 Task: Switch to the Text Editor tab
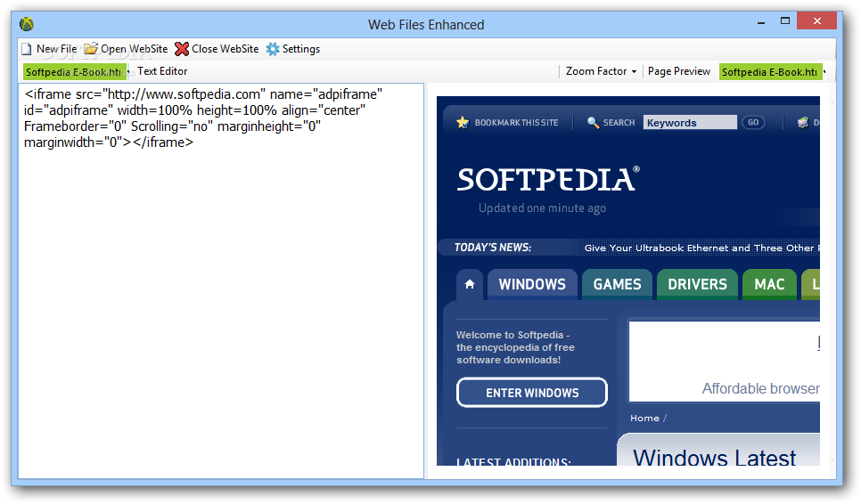pos(162,71)
